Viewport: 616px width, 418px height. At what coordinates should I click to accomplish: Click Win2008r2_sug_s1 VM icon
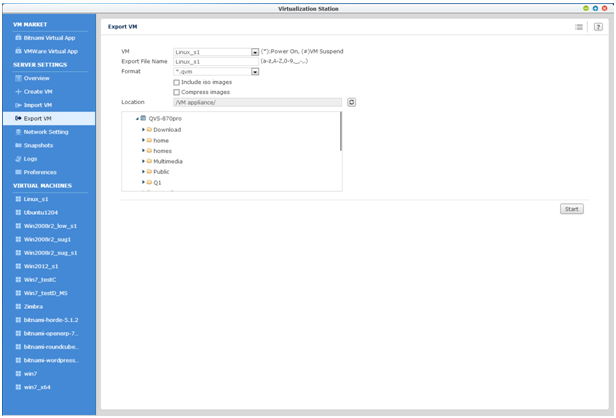tap(18, 253)
